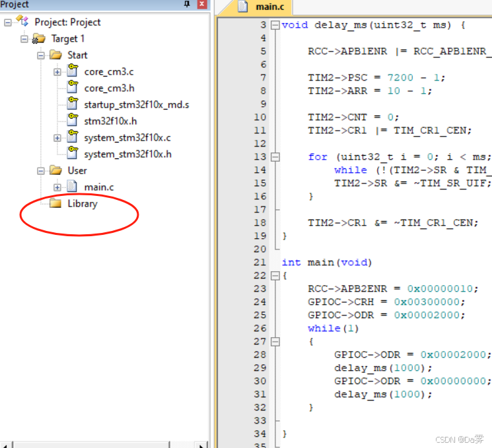Fold the delay_ms function at line 3
492x448 pixels.
275,25
